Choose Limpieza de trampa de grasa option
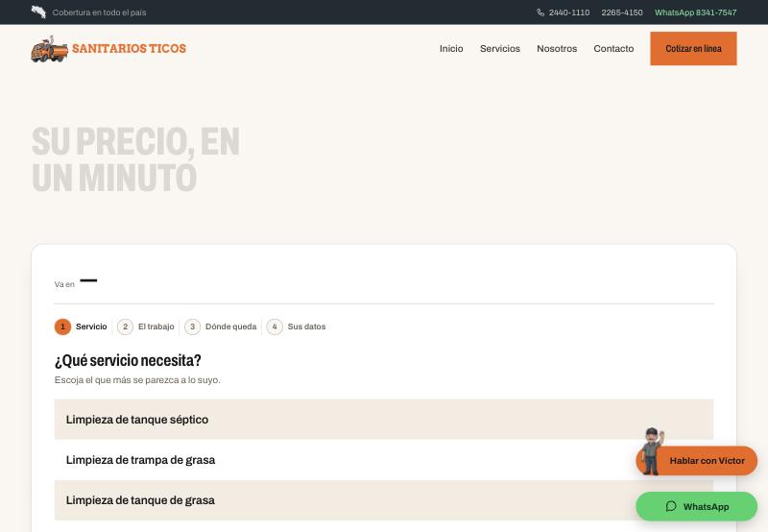 pos(383,460)
